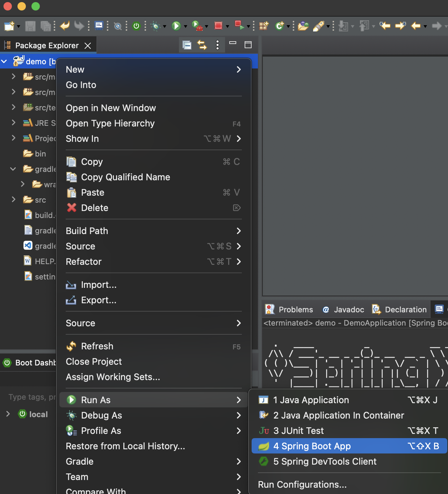Choose Refresh from the context menu
The width and height of the screenshot is (448, 494).
[154, 346]
